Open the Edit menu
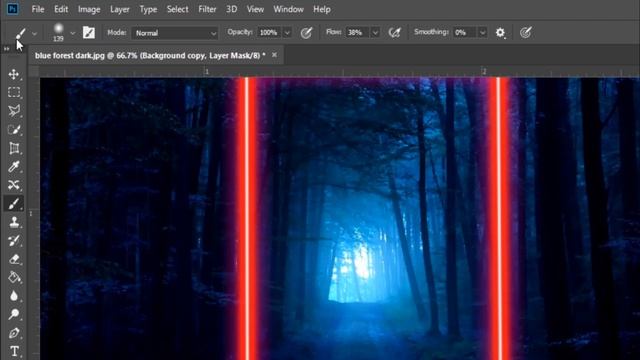640x360 pixels. point(61,9)
